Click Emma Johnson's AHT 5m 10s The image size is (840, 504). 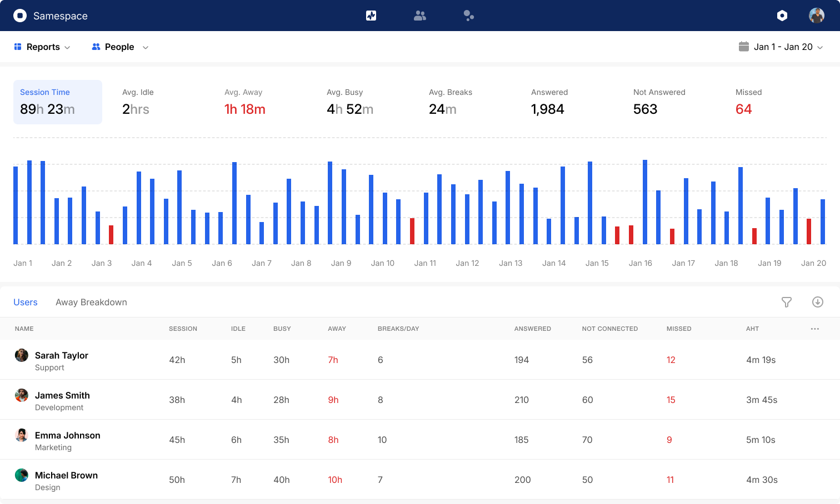click(761, 440)
